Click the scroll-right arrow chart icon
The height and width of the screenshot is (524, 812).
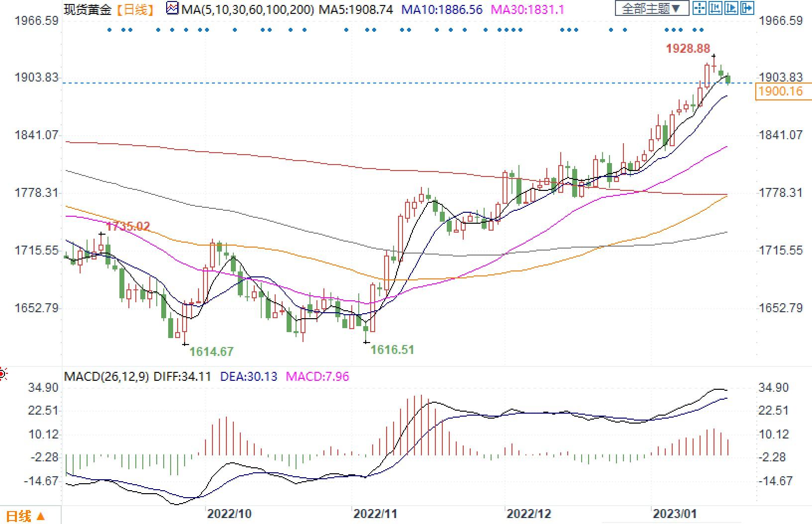point(747,8)
